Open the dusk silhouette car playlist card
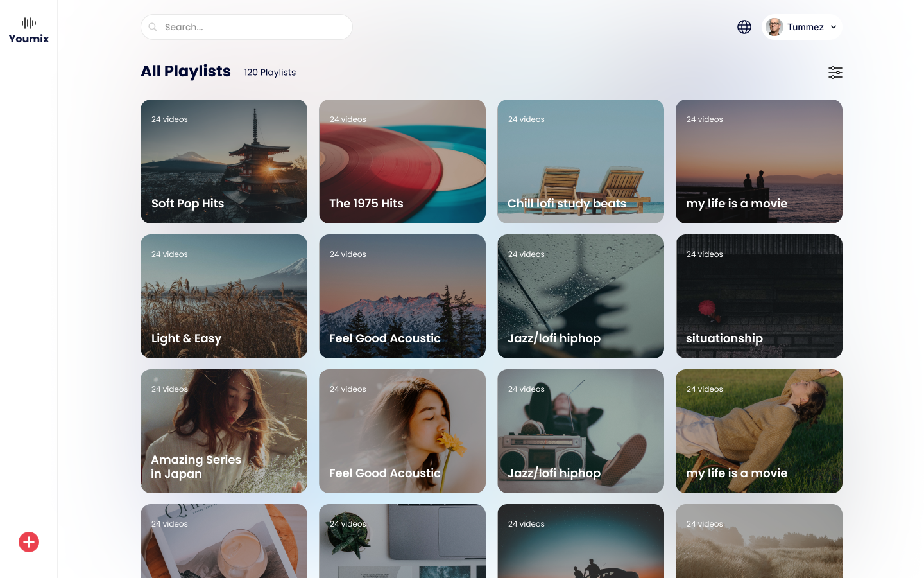 581,541
